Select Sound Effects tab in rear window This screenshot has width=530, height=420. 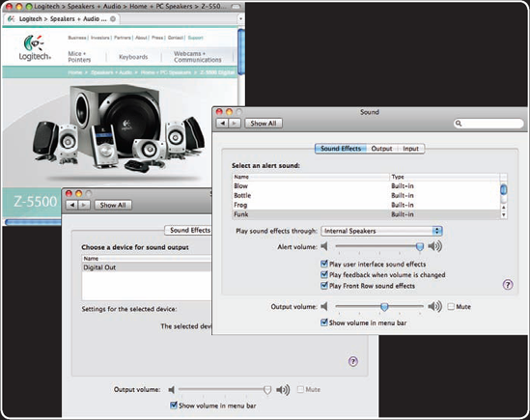click(x=188, y=231)
